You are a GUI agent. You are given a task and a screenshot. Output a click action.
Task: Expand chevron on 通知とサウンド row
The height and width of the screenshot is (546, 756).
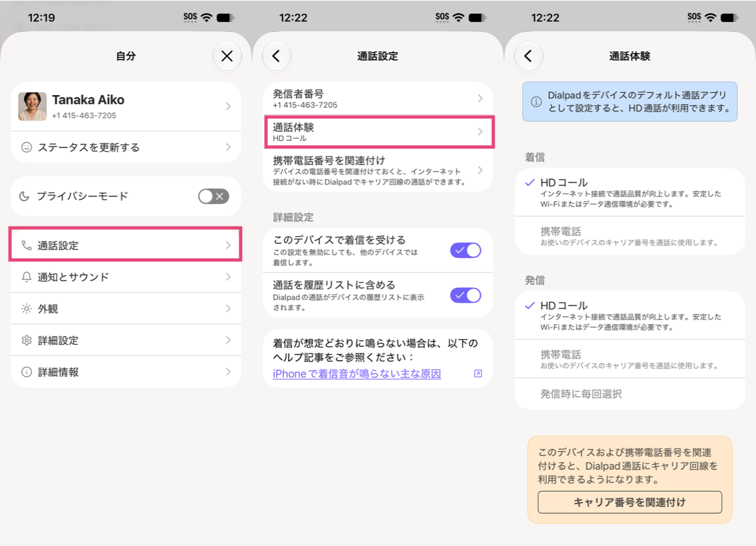click(228, 277)
